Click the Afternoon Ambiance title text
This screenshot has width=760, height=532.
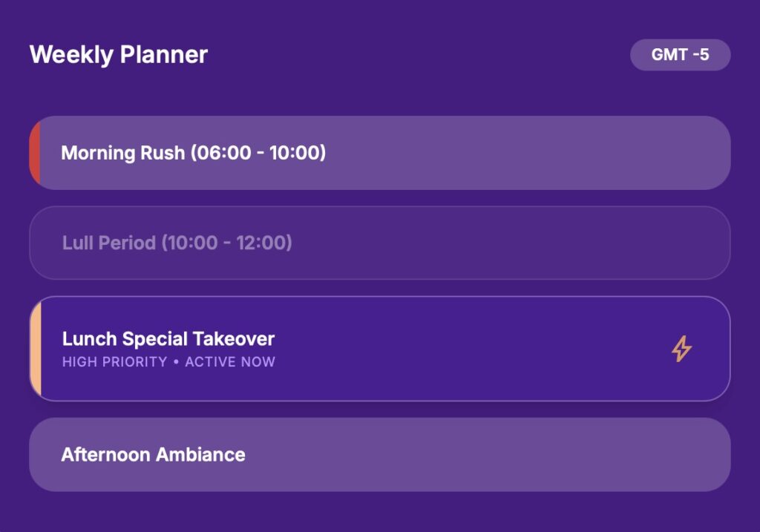(x=153, y=455)
